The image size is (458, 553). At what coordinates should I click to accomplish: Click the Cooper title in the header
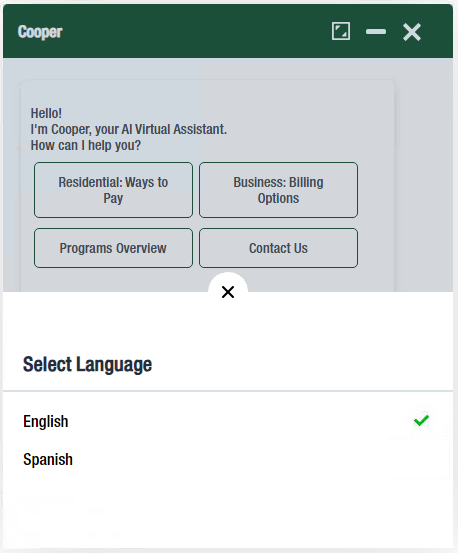coord(40,32)
